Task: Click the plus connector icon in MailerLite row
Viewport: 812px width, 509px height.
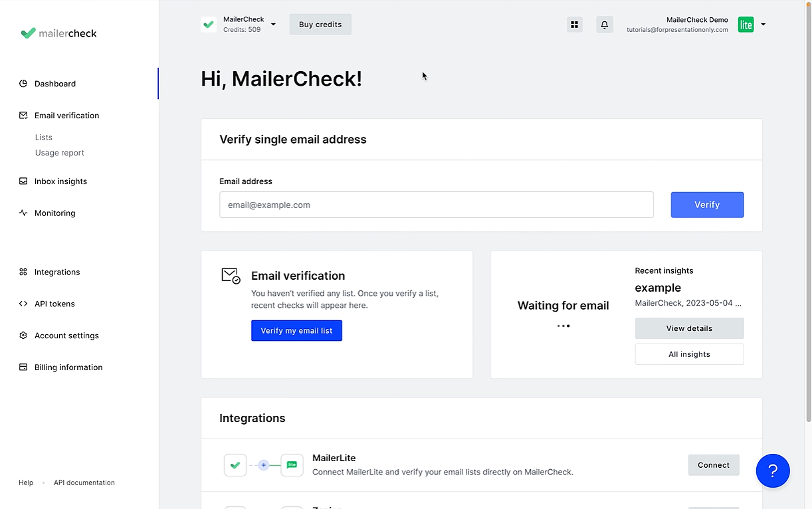Action: coord(264,465)
